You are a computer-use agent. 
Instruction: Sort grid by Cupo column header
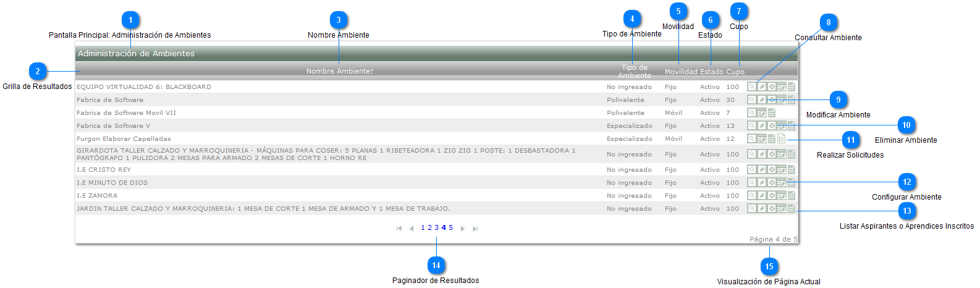(x=735, y=72)
